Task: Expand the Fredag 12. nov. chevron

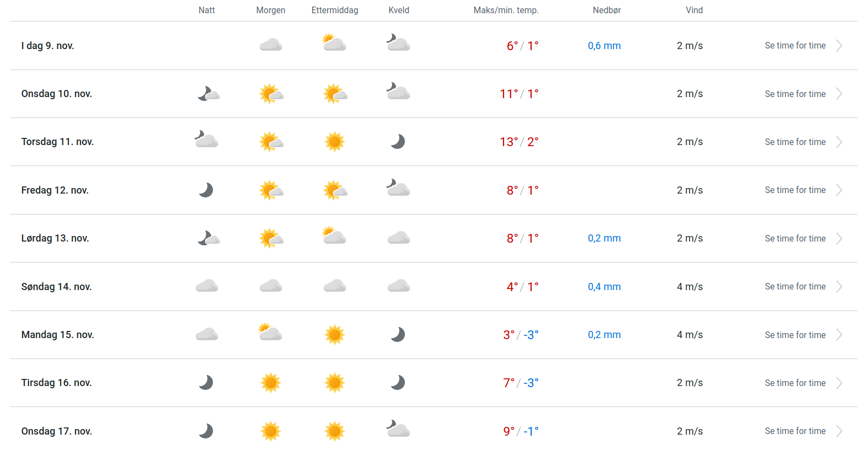Action: [x=839, y=190]
